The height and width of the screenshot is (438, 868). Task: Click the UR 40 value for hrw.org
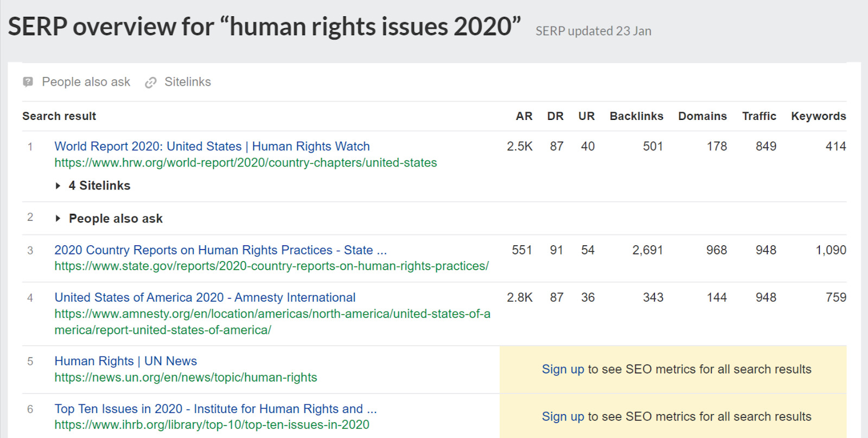click(x=588, y=146)
